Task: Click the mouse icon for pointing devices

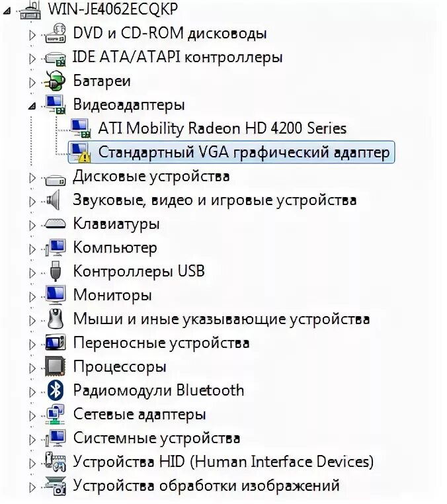Action: 56,319
